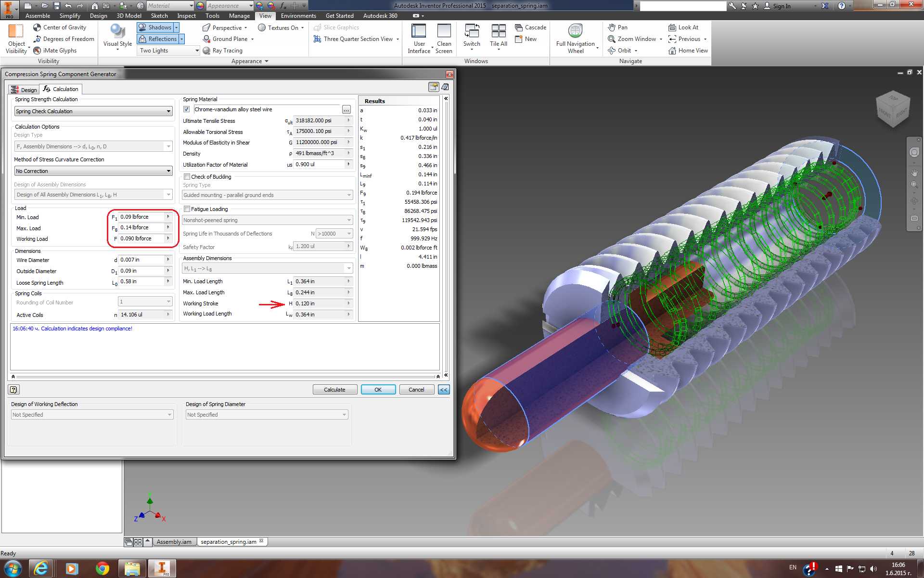This screenshot has height=578, width=924.
Task: Browse materials with the ... button
Action: tap(346, 109)
